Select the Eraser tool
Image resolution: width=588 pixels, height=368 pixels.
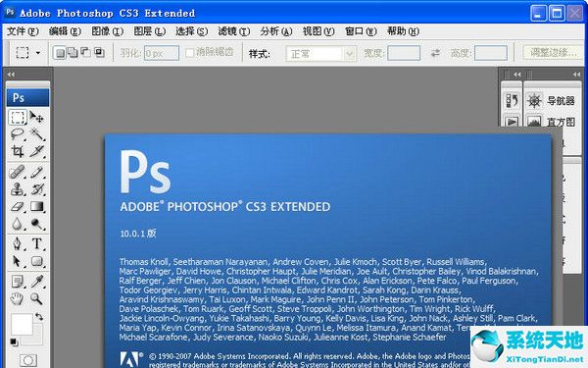[x=18, y=206]
